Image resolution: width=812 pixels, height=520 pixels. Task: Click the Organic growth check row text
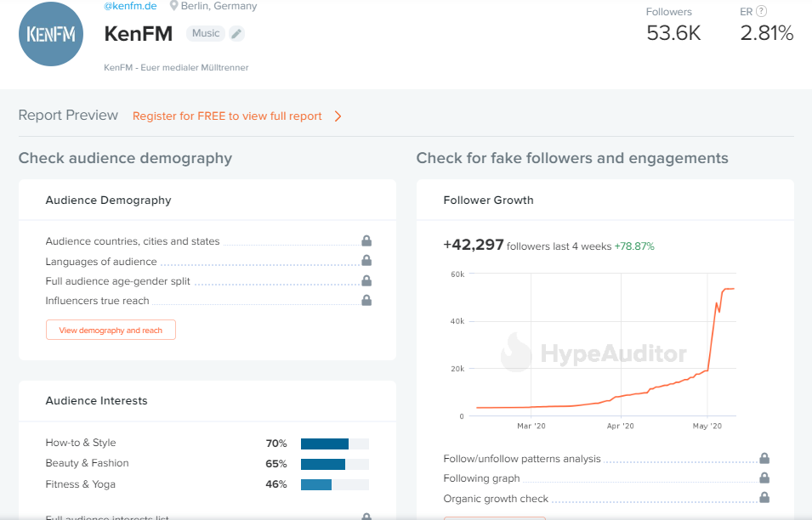point(496,499)
